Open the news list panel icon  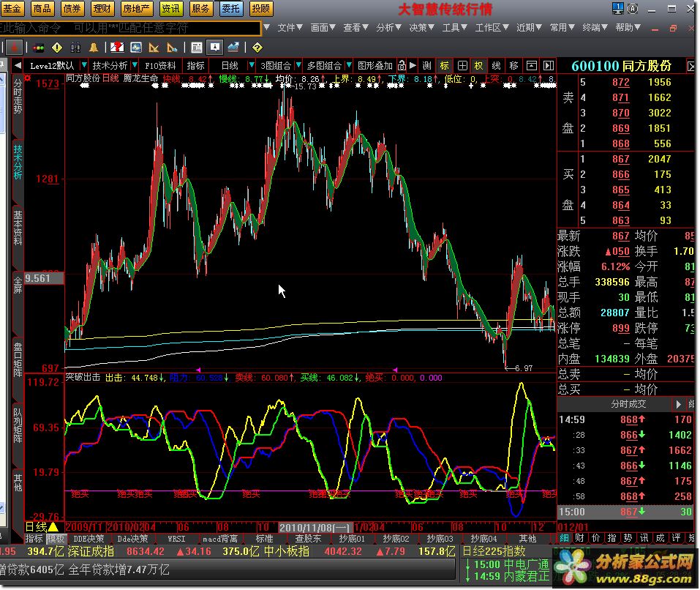(197, 48)
